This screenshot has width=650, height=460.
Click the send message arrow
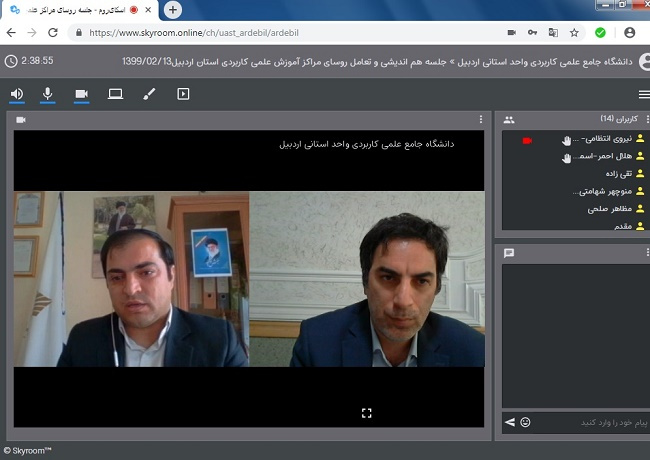pos(509,422)
